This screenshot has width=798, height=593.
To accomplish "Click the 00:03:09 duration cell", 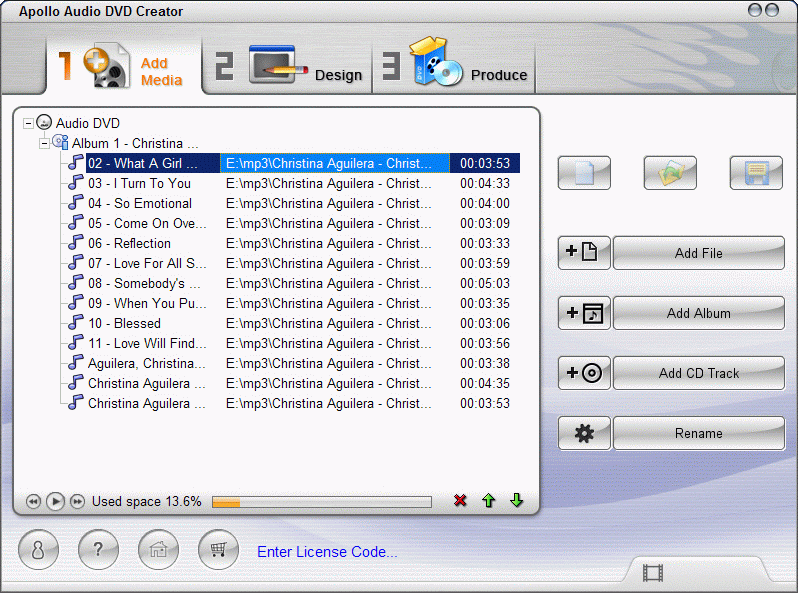I will 484,223.
